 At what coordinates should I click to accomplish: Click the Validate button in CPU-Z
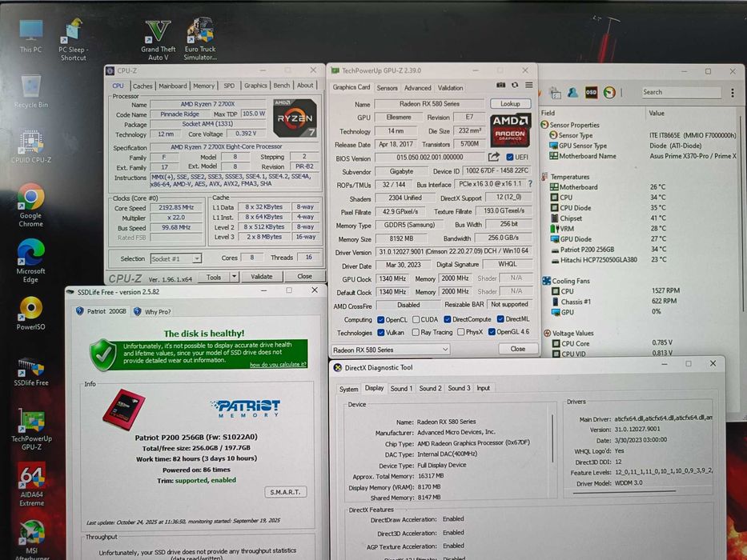[x=262, y=277]
